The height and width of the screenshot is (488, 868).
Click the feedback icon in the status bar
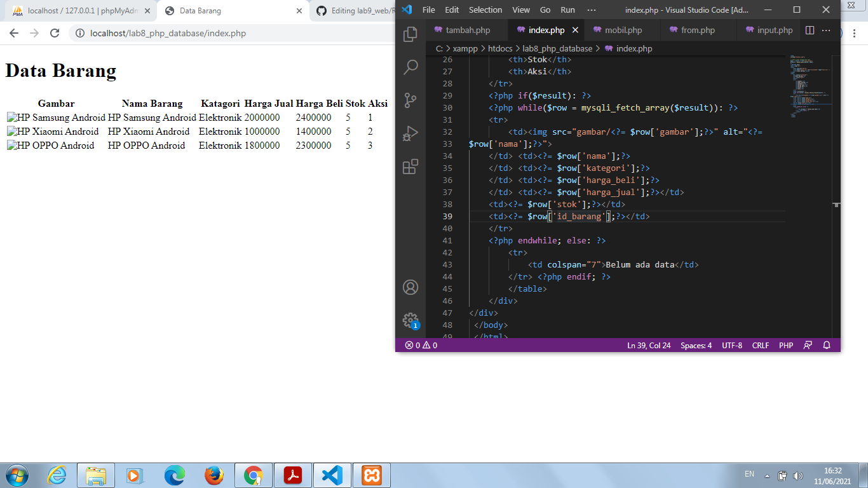click(x=808, y=346)
